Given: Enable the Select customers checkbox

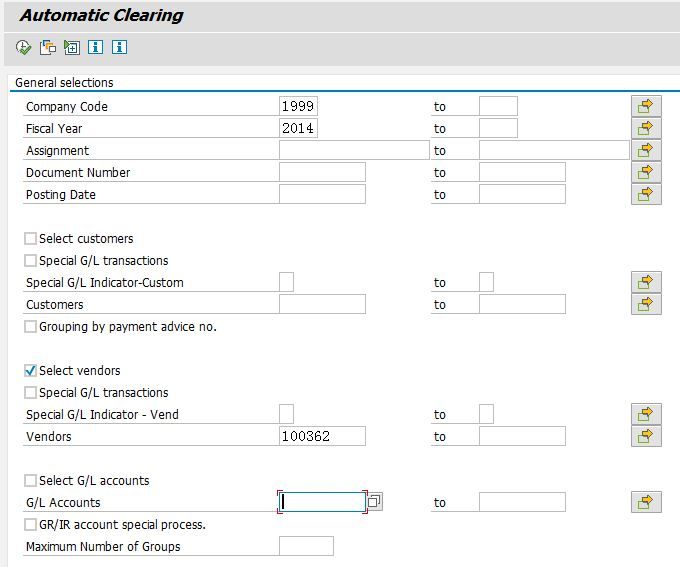Looking at the screenshot, I should point(30,239).
